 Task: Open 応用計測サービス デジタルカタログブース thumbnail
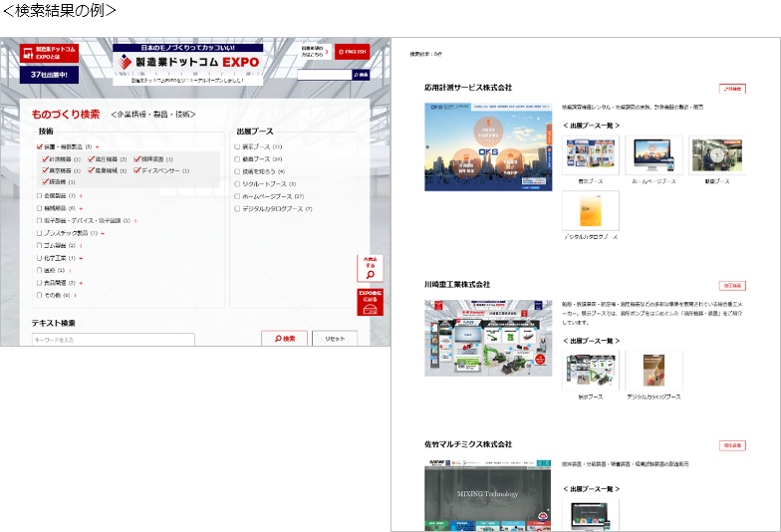(591, 211)
